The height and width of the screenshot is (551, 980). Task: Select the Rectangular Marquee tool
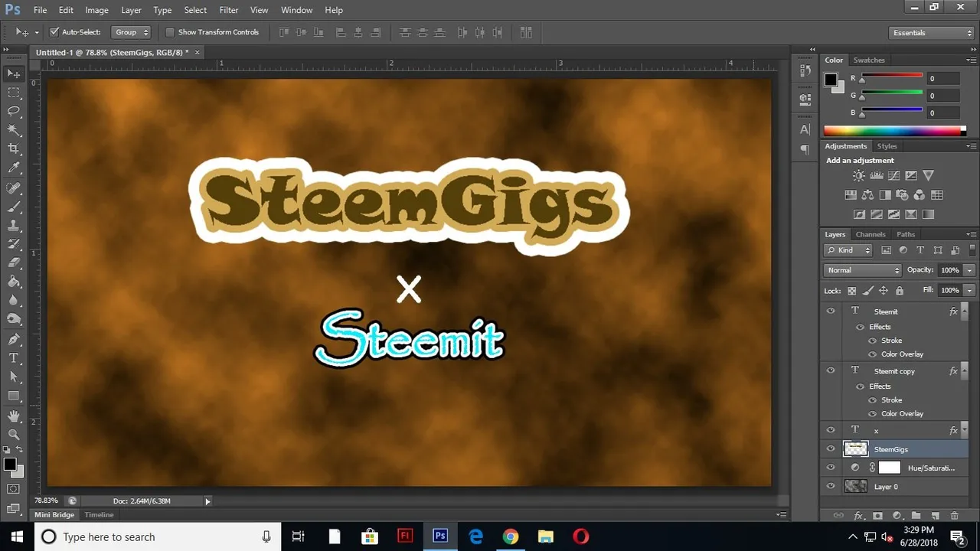14,93
